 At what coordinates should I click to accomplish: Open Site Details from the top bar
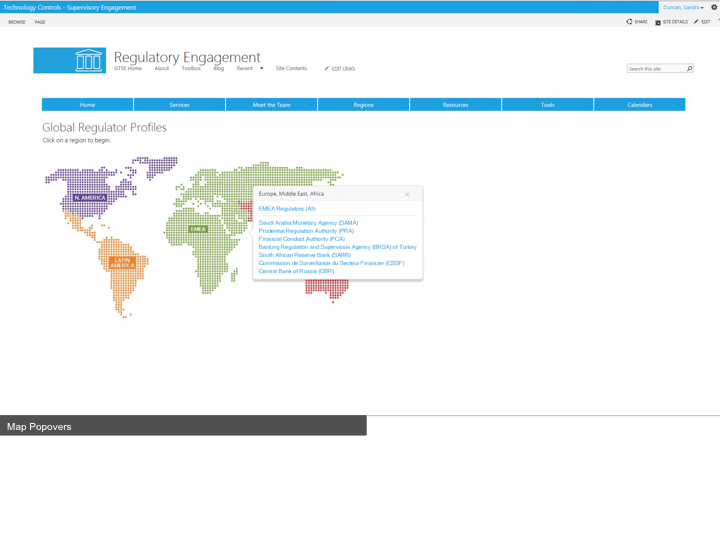click(658, 21)
